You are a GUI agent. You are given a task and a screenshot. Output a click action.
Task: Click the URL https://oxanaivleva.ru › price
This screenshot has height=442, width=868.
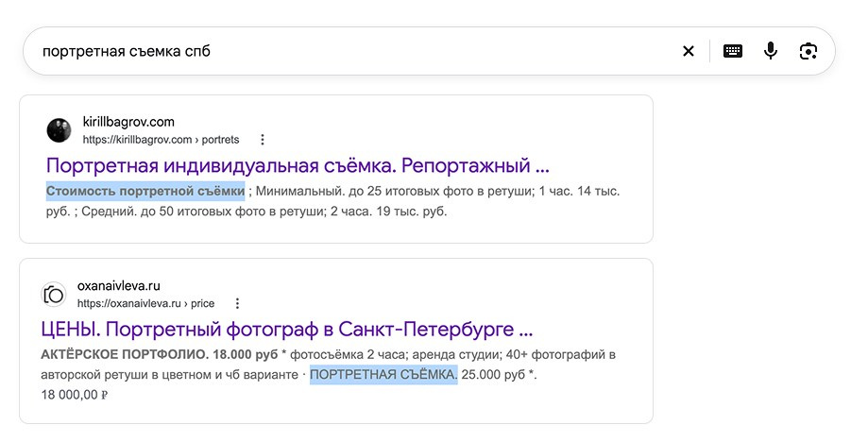pyautogui.click(x=145, y=303)
